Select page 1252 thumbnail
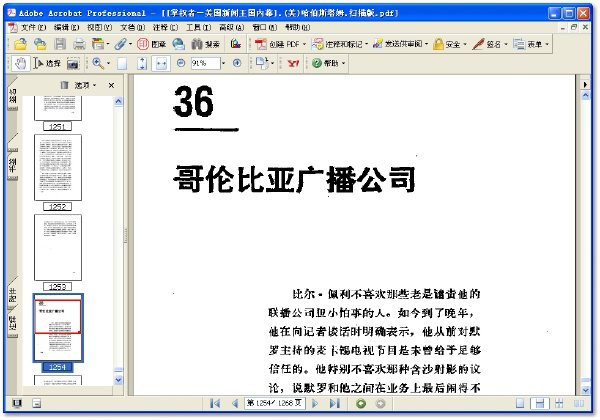600x420 pixels. [58, 168]
